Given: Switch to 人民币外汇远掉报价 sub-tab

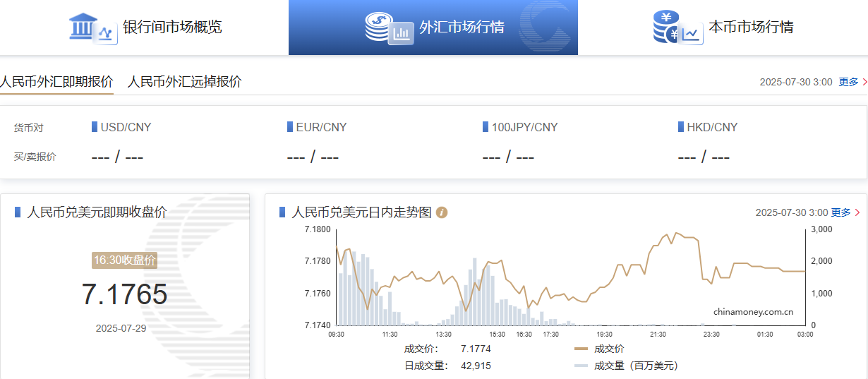Looking at the screenshot, I should coord(184,82).
